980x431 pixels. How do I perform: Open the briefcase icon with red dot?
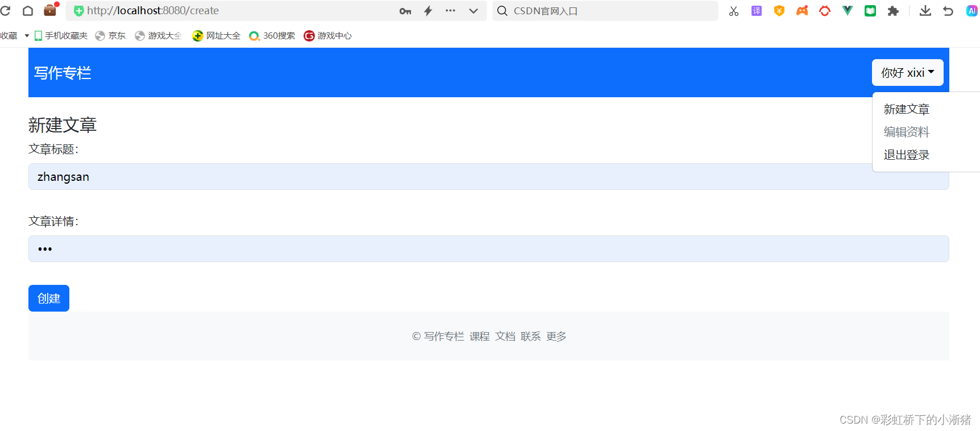pyautogui.click(x=51, y=10)
